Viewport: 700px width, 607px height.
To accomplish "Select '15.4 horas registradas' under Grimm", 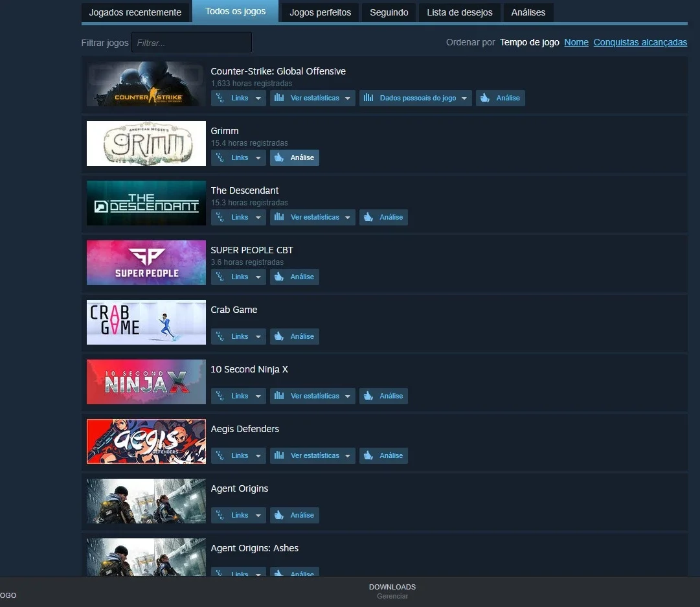I will click(249, 143).
